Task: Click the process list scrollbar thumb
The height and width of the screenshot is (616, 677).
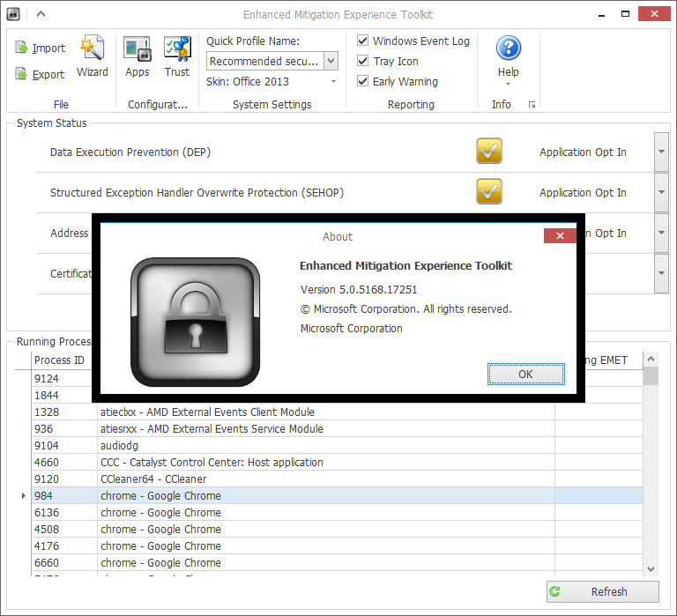Action: coord(651,375)
